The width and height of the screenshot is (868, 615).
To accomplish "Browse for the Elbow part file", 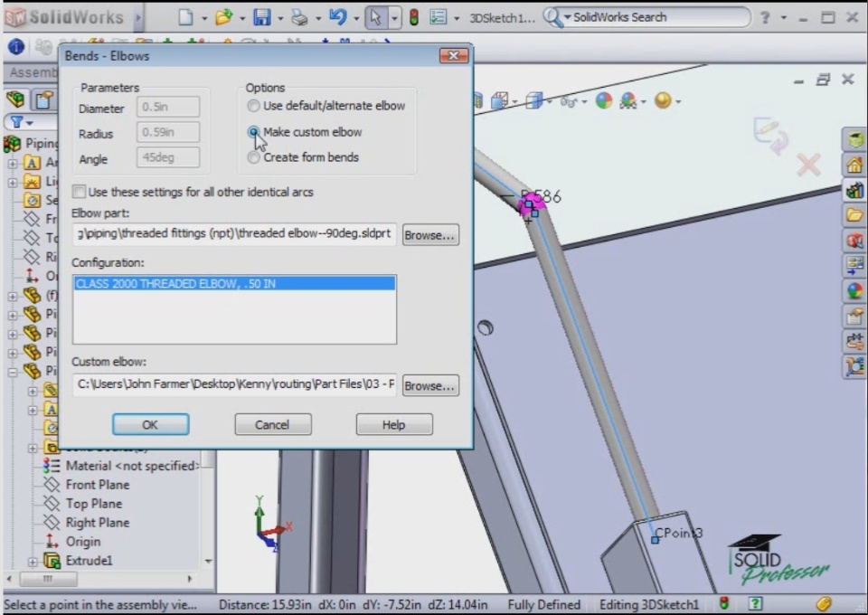I will (430, 235).
